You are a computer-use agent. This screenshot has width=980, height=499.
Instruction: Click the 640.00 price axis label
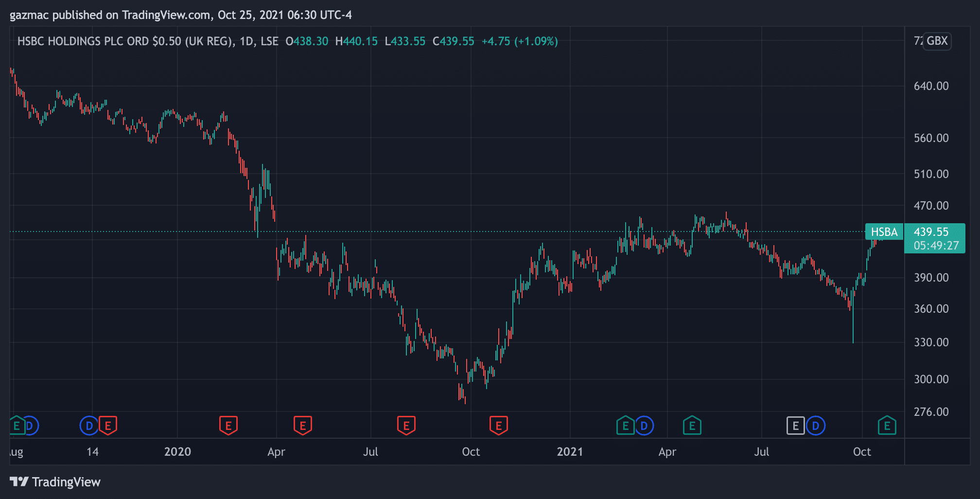pyautogui.click(x=931, y=86)
